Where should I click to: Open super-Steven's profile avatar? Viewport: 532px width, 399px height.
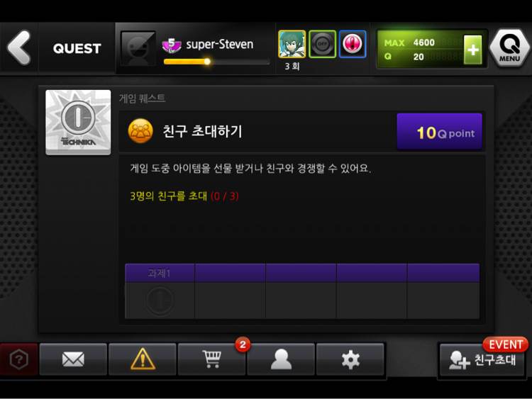[x=138, y=49]
